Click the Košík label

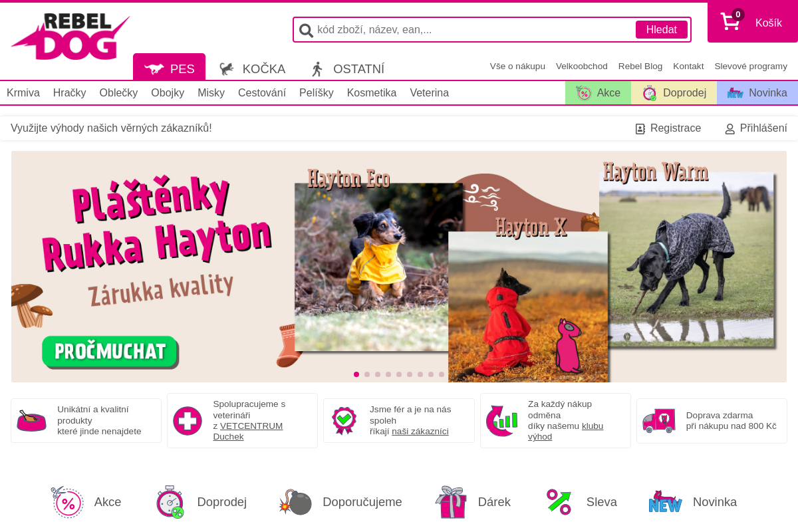pos(769,23)
